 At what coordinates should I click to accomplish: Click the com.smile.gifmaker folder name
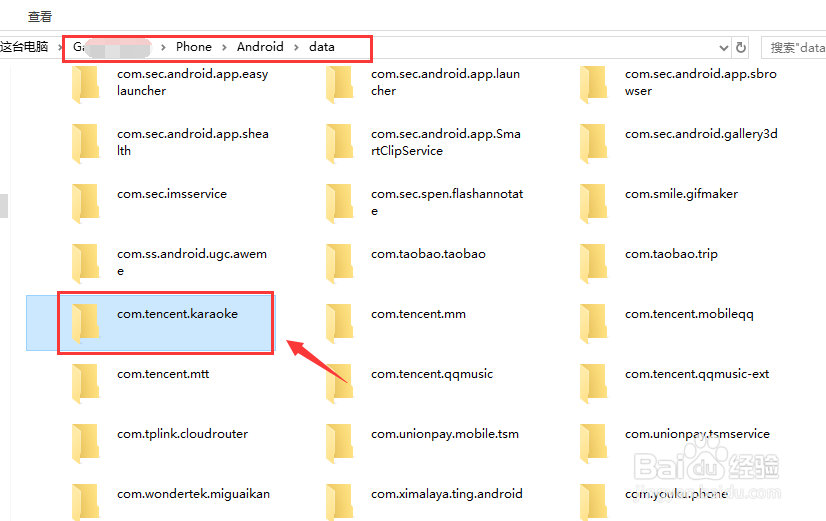click(x=681, y=194)
